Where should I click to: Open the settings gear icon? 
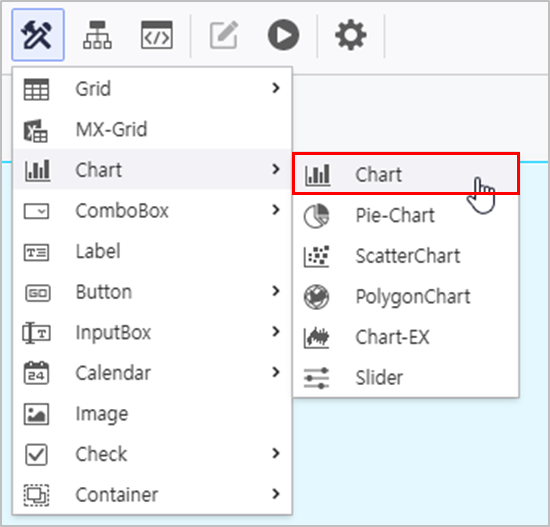pyautogui.click(x=351, y=35)
